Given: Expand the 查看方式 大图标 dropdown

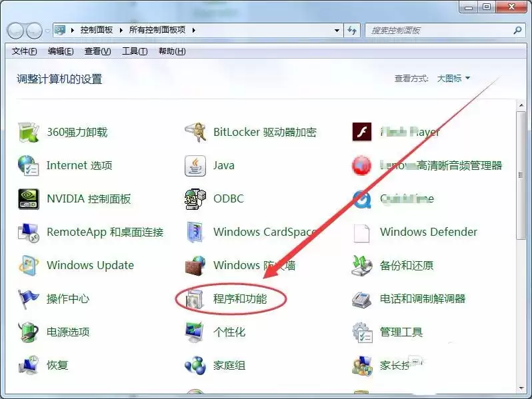Looking at the screenshot, I should pyautogui.click(x=453, y=79).
